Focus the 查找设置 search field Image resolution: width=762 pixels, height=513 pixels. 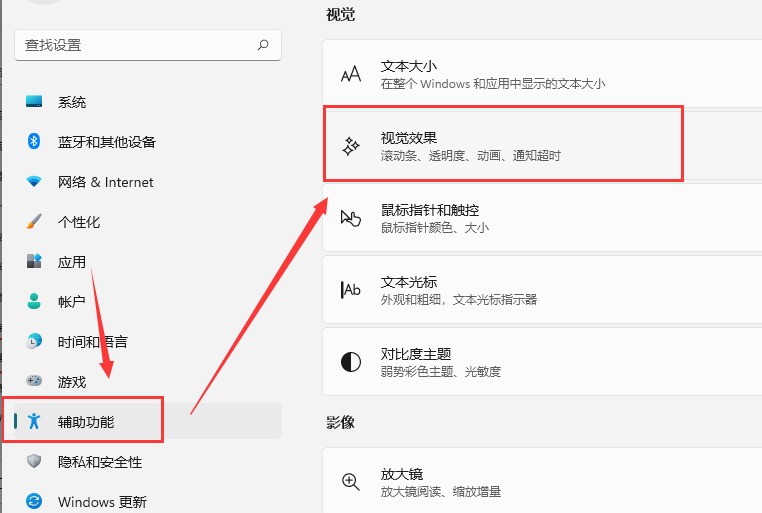click(148, 45)
